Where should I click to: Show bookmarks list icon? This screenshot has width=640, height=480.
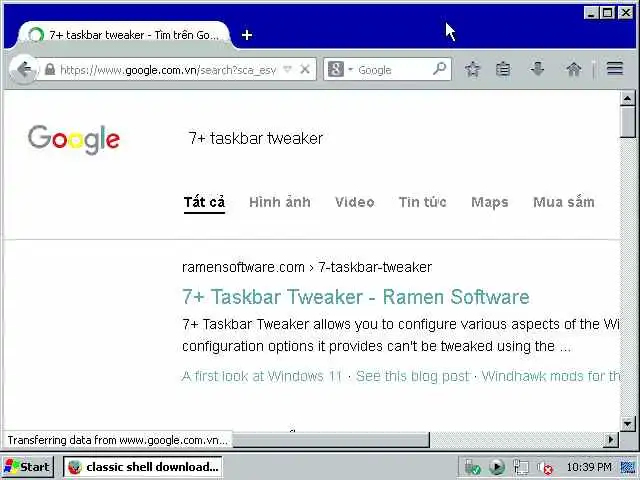[503, 69]
